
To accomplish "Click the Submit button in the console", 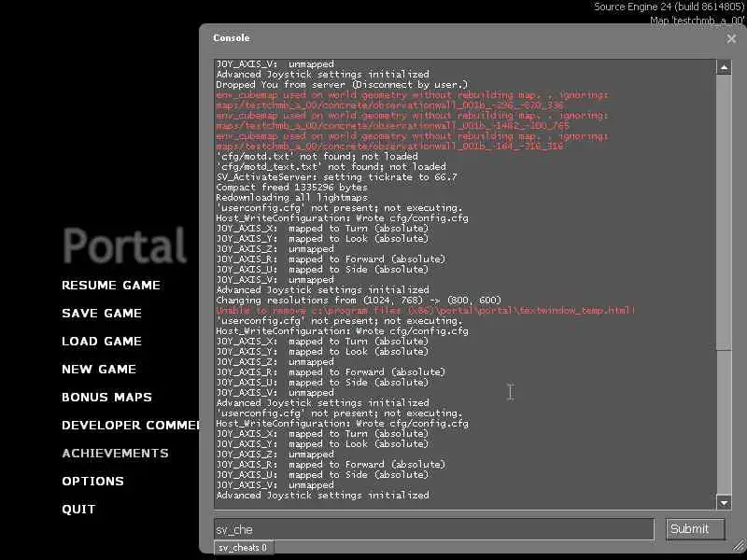I will click(695, 529).
